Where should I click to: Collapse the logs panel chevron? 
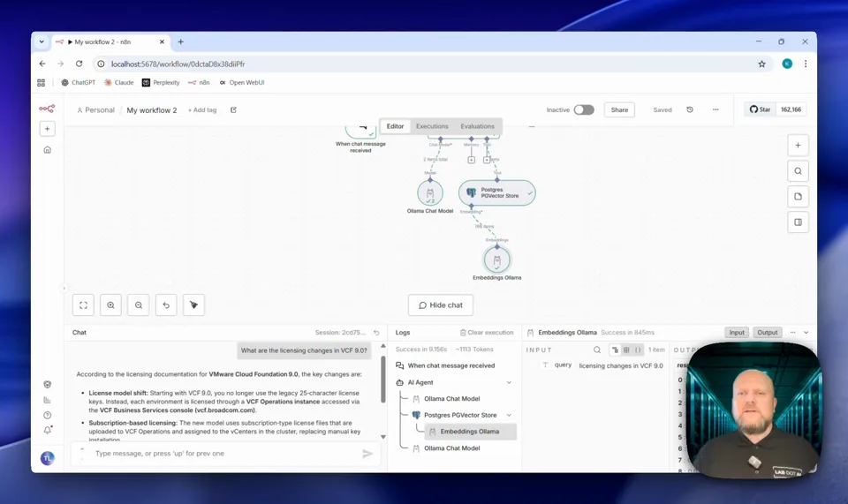[x=806, y=333]
